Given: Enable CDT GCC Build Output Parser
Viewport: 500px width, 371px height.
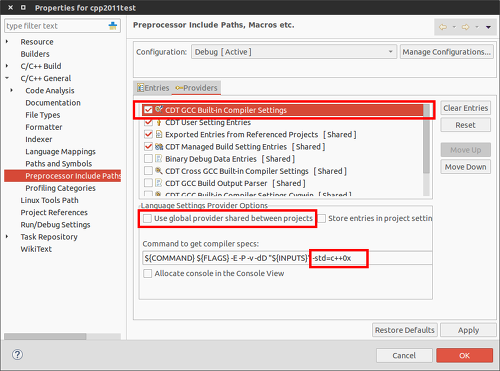Looking at the screenshot, I should tap(148, 183).
